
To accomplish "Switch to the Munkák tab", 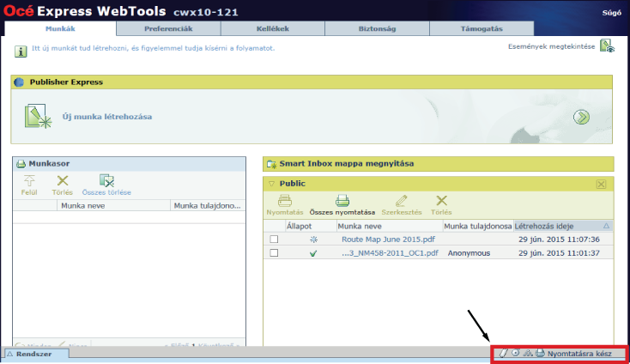I will [x=60, y=28].
